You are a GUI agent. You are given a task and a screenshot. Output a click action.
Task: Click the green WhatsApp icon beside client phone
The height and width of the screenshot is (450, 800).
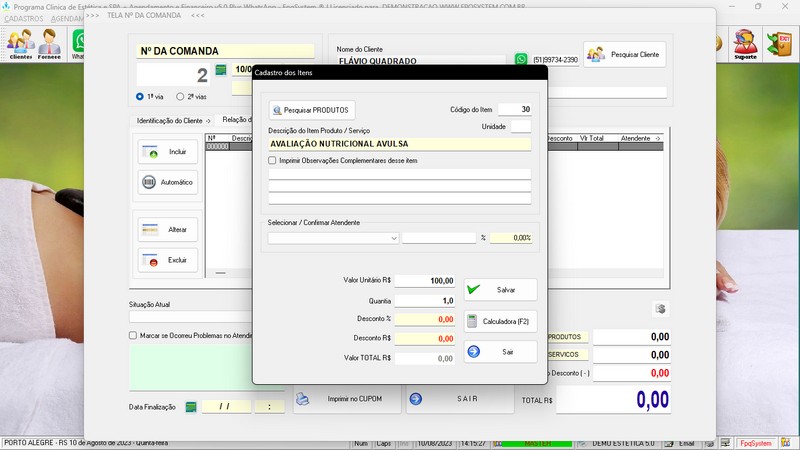(x=521, y=59)
